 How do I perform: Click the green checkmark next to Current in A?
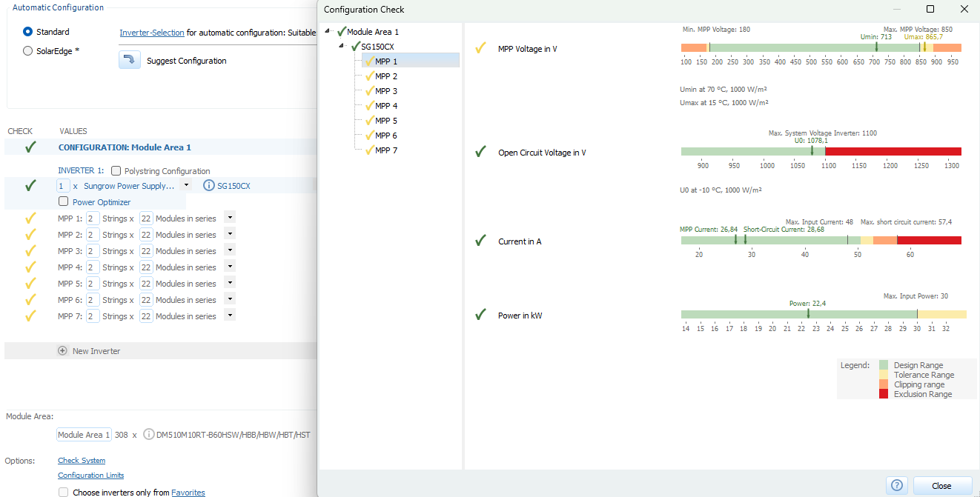pyautogui.click(x=481, y=241)
